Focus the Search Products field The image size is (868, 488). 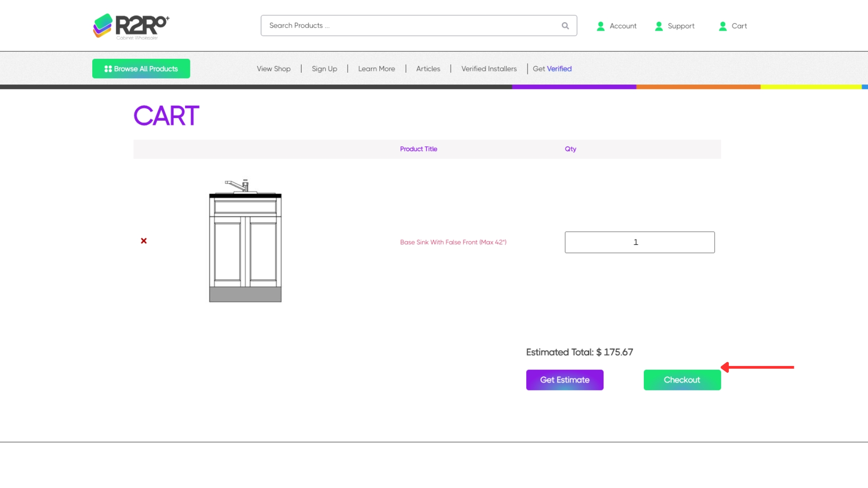point(407,26)
